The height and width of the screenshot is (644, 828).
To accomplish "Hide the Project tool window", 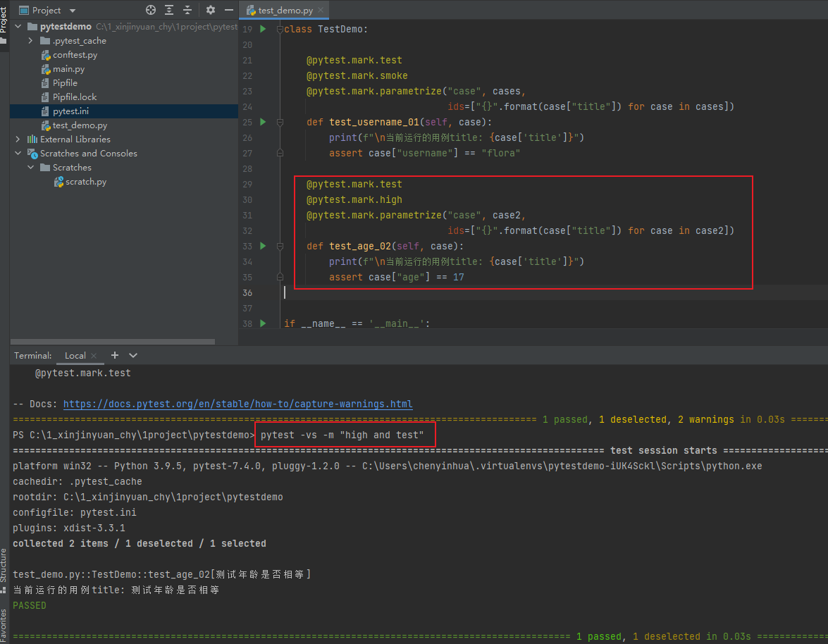I will 229,10.
